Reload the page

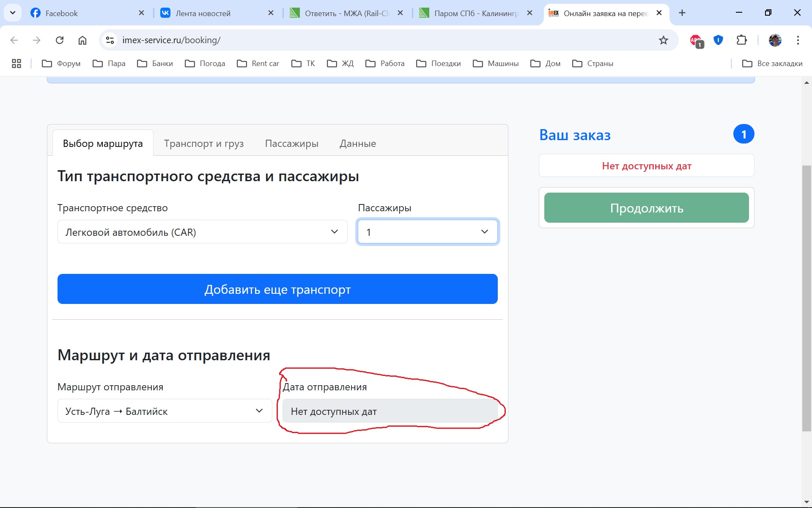(x=60, y=40)
